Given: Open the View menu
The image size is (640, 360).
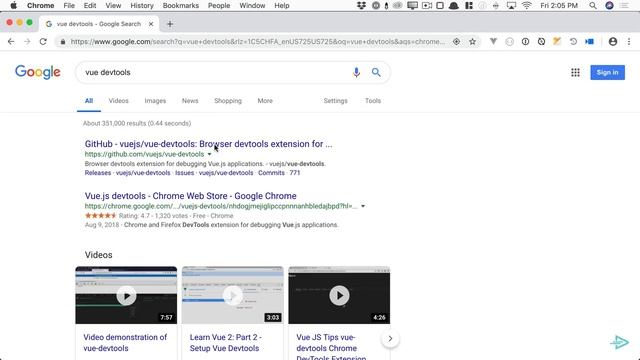Looking at the screenshot, I should [x=113, y=6].
